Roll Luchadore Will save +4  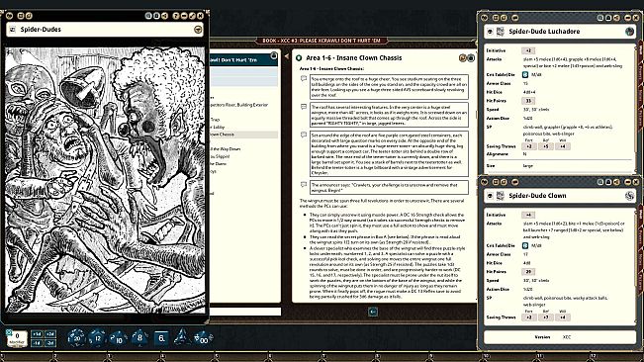point(563,146)
